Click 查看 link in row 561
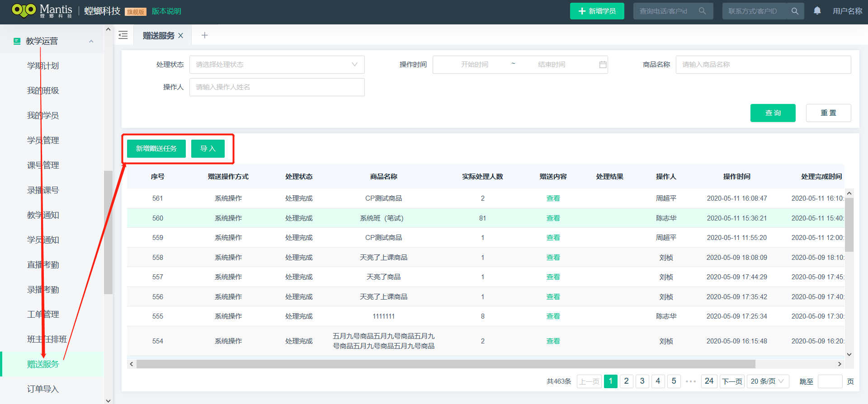868x404 pixels. (x=553, y=198)
